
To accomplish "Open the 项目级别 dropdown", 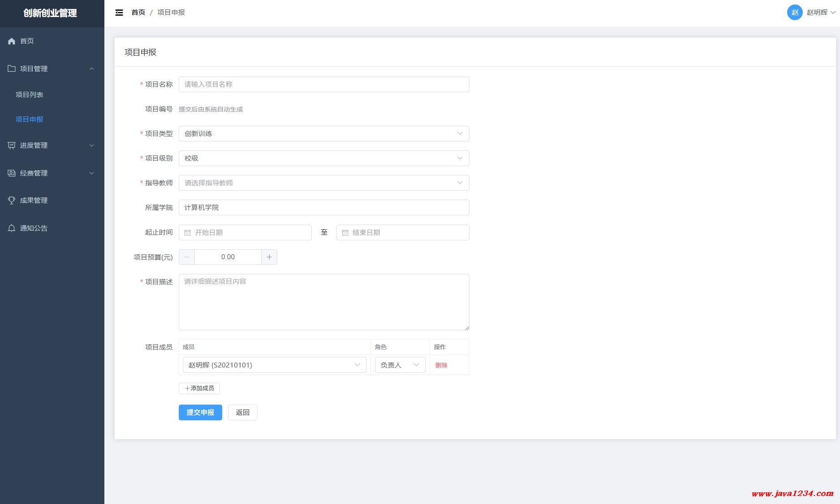I will pyautogui.click(x=323, y=158).
